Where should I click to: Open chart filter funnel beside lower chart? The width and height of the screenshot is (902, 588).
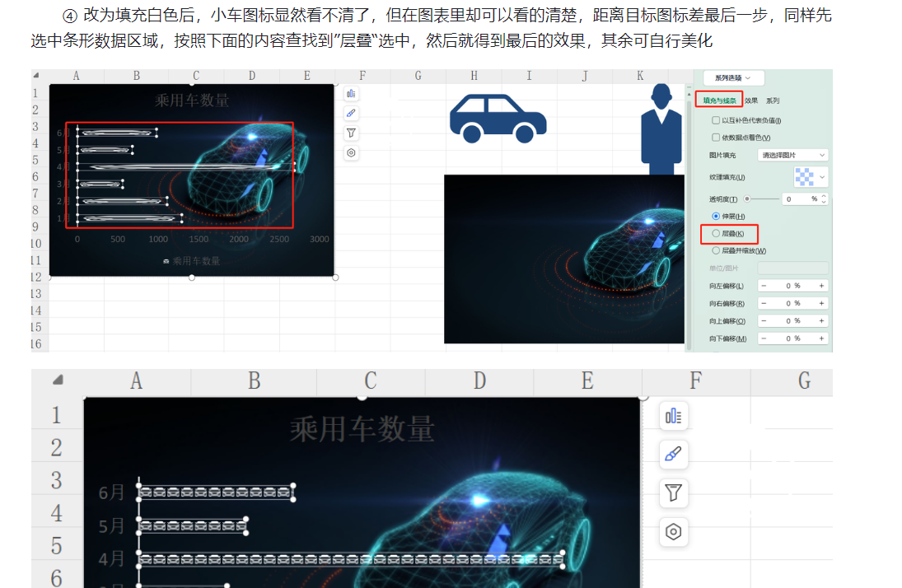pos(674,492)
